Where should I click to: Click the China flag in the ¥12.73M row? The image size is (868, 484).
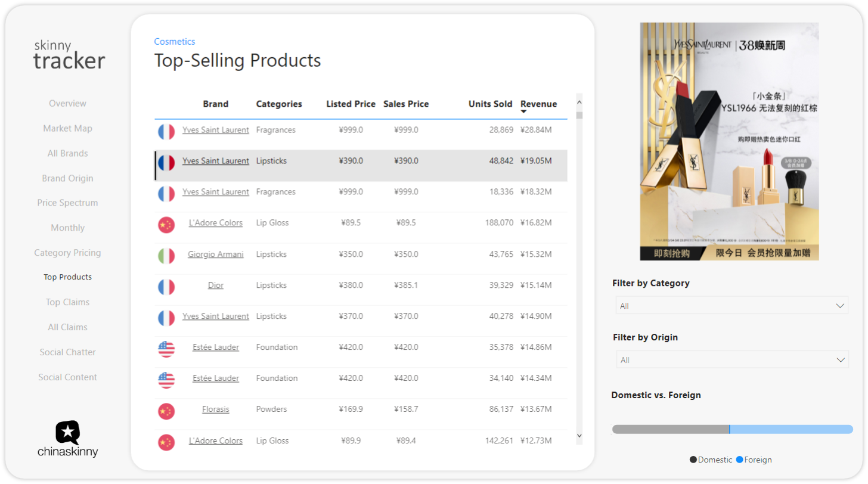[x=166, y=442]
